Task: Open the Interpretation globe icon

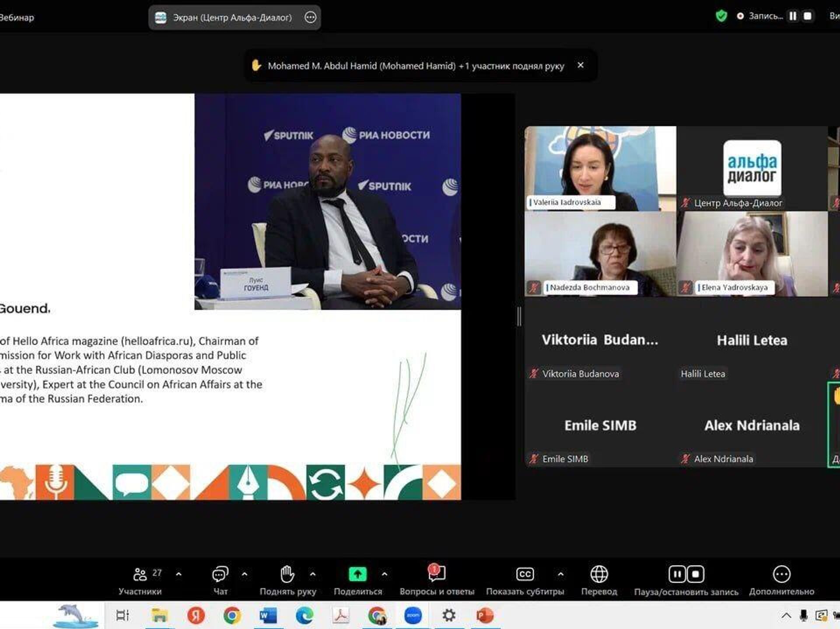Action: click(599, 574)
